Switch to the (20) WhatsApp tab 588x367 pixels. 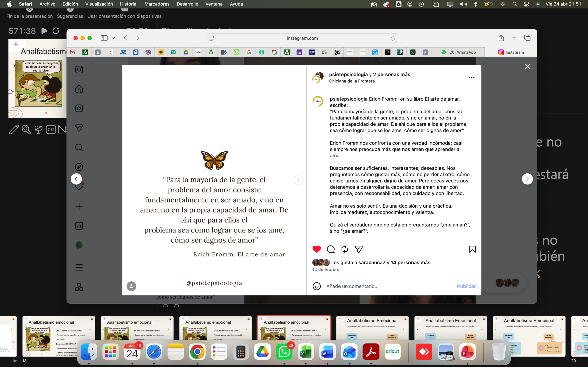pyautogui.click(x=458, y=52)
